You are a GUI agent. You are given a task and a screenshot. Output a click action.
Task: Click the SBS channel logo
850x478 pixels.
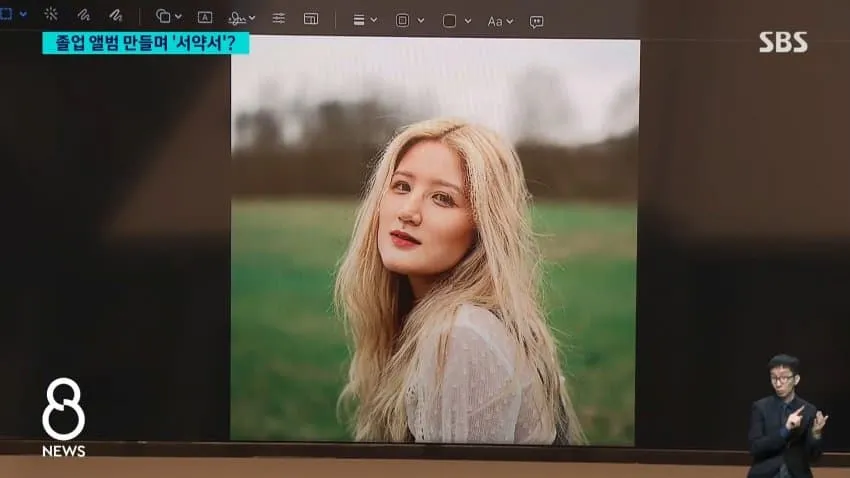783,42
